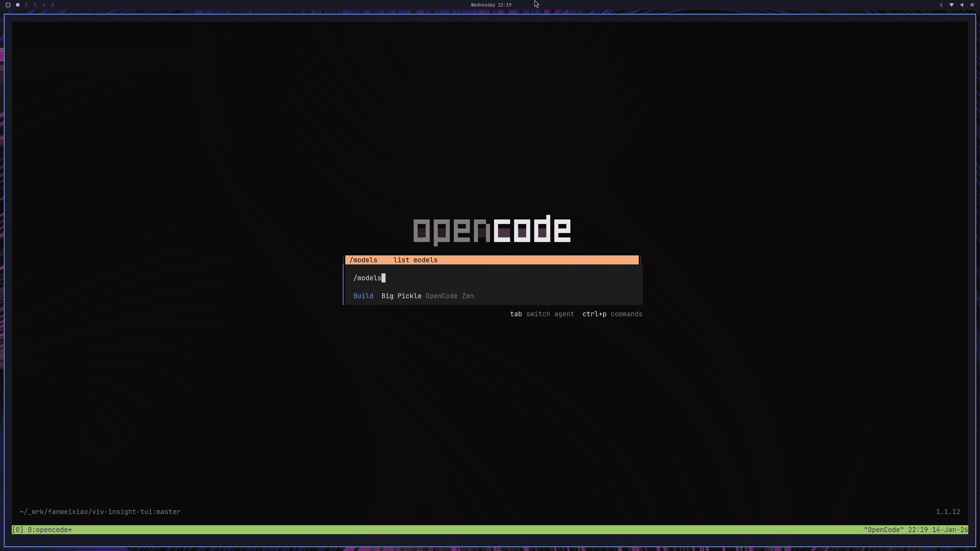Click the OpenCode Zen provider label
Viewport: 980px width, 551px height.
449,296
